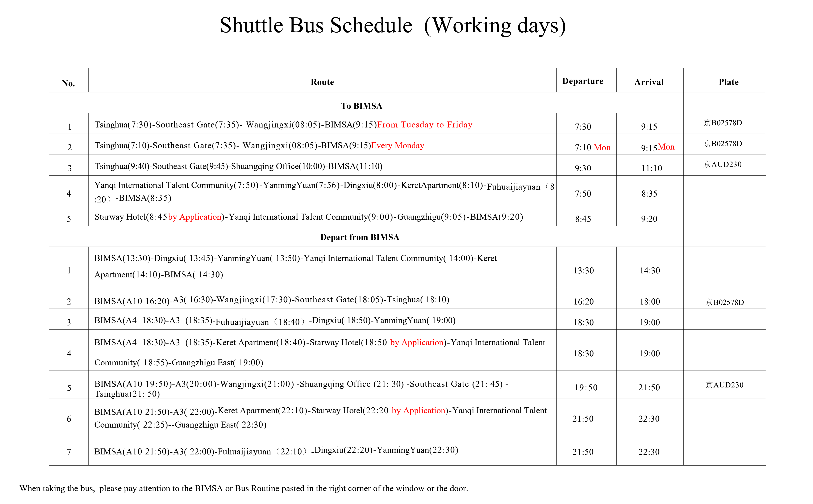The height and width of the screenshot is (504, 813).
Task: Click the 13:30 departure time cell
Action: point(583,270)
